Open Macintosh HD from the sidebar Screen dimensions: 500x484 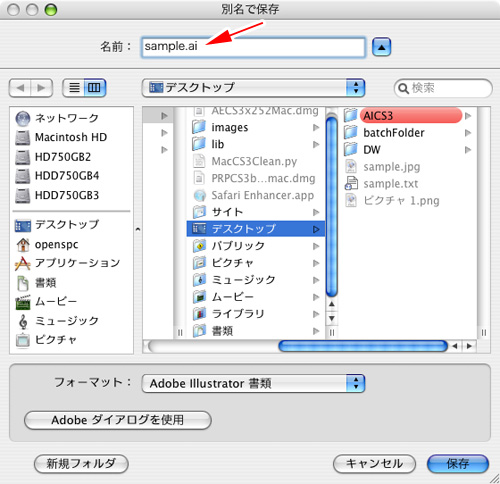(x=61, y=137)
